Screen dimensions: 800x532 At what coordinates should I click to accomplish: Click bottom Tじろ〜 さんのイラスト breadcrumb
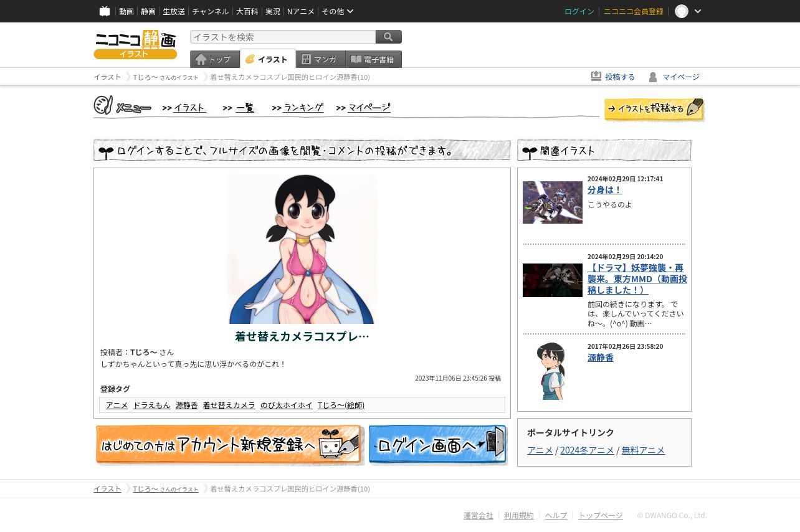[165, 489]
